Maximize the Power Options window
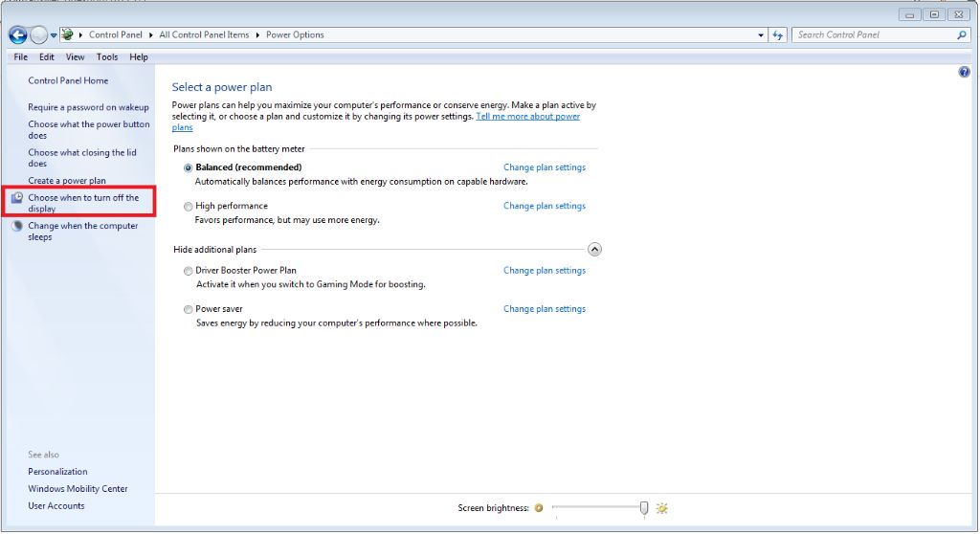 (934, 14)
